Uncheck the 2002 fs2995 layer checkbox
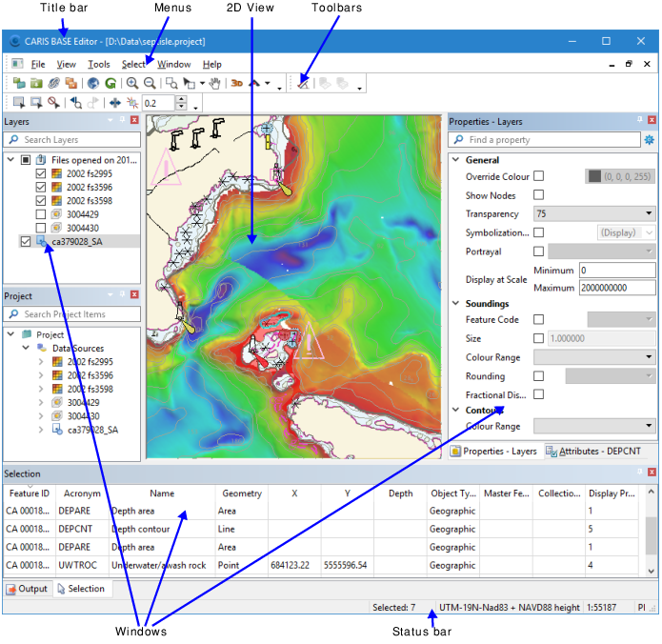This screenshot has height=644, width=662. (x=40, y=174)
